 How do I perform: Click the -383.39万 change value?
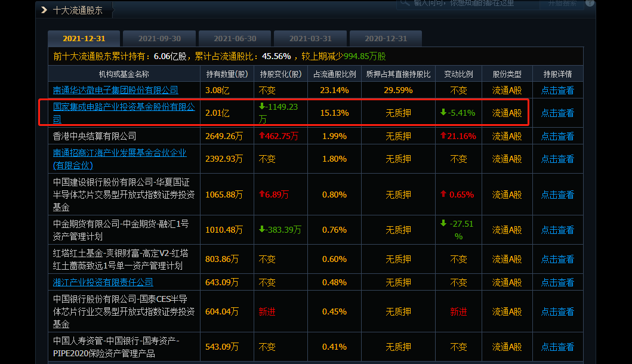click(280, 230)
